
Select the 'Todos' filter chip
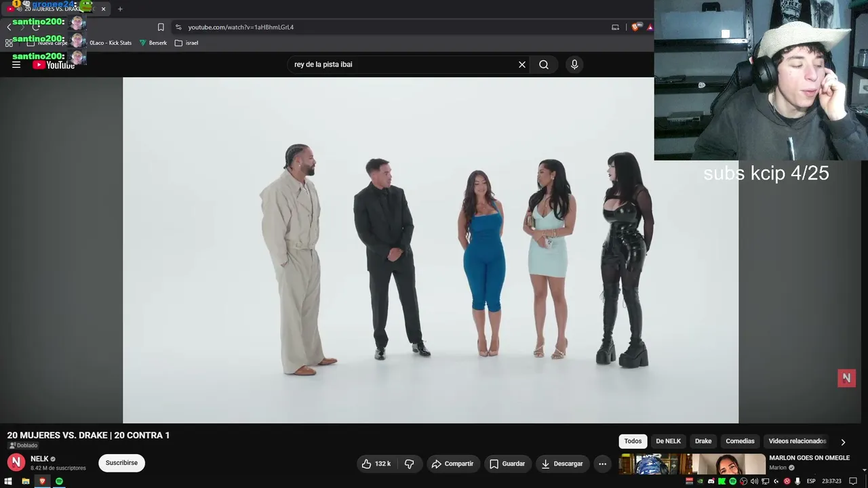tap(633, 441)
